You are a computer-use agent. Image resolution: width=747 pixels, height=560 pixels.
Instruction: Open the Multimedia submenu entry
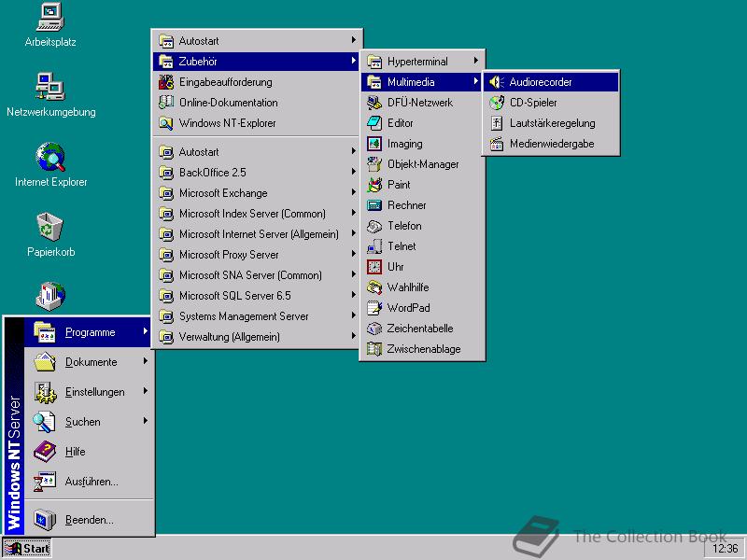(422, 82)
